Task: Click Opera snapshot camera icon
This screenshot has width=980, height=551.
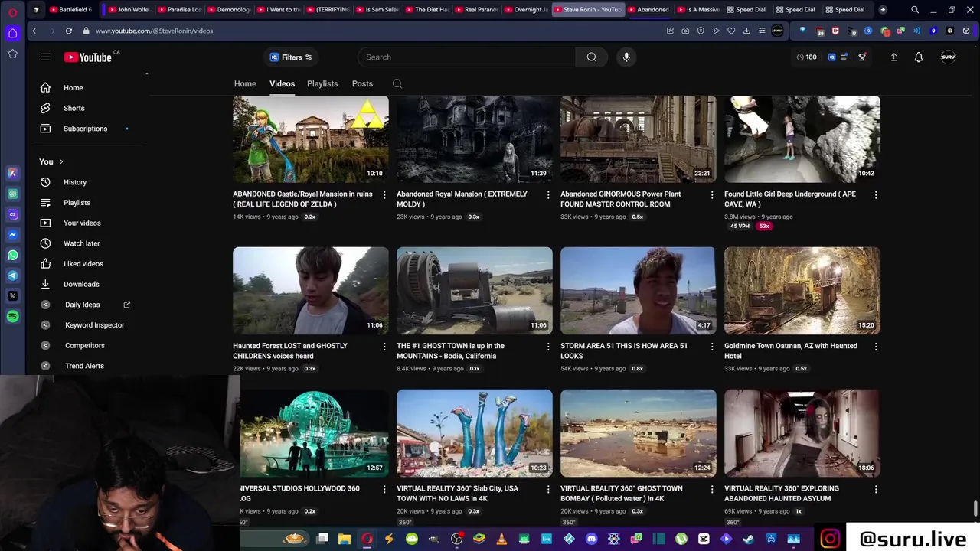Action: point(685,31)
